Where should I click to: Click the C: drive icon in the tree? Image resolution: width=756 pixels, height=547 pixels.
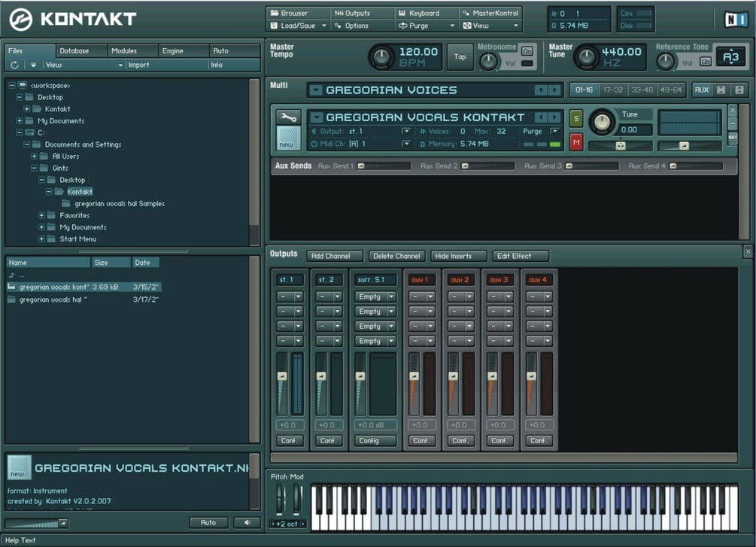click(x=29, y=132)
